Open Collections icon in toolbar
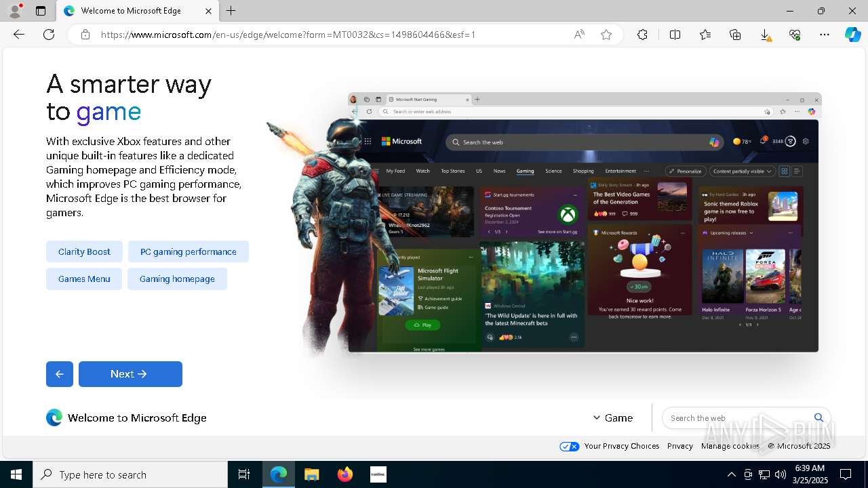 click(735, 35)
